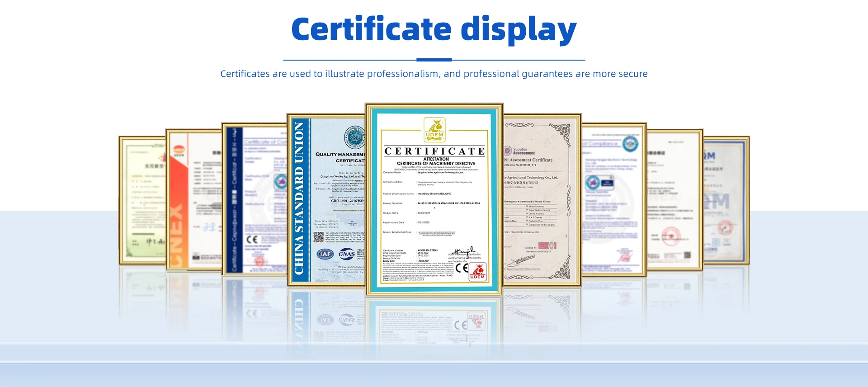Viewport: 868px width, 387px height.
Task: Open the Chinese certificate with red round seal
Action: 675,199
